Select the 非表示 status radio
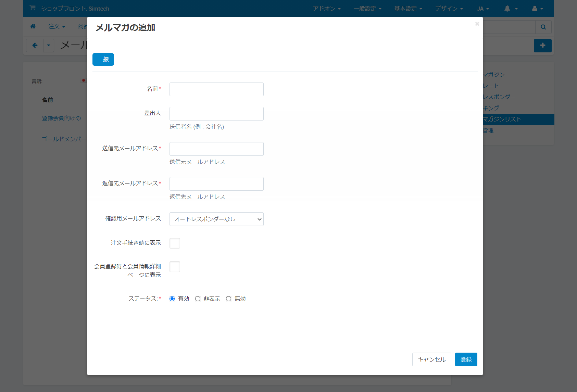577x392 pixels. (x=198, y=299)
